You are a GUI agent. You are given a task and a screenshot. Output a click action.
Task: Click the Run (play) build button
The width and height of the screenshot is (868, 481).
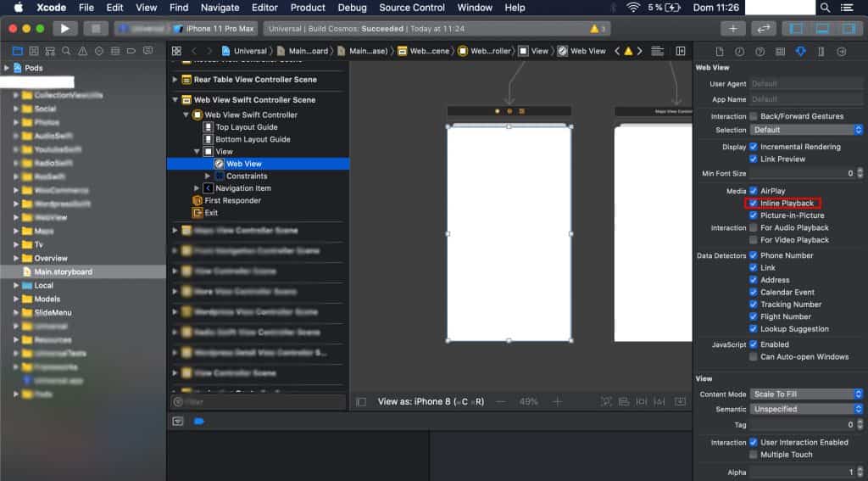click(x=65, y=29)
